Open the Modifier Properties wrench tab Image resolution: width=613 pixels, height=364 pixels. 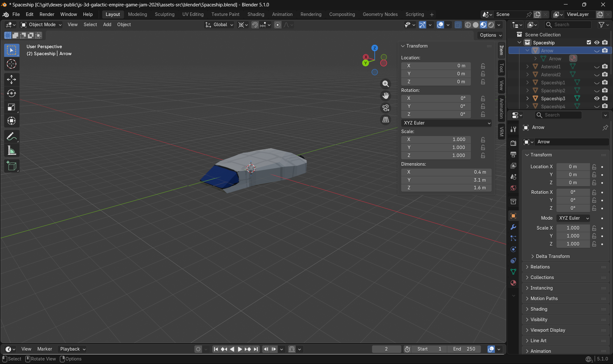point(513,227)
